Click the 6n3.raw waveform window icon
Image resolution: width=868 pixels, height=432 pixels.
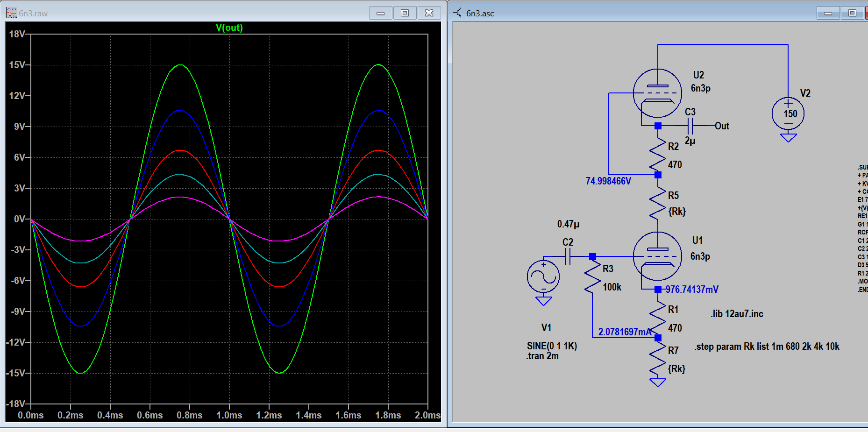11,13
